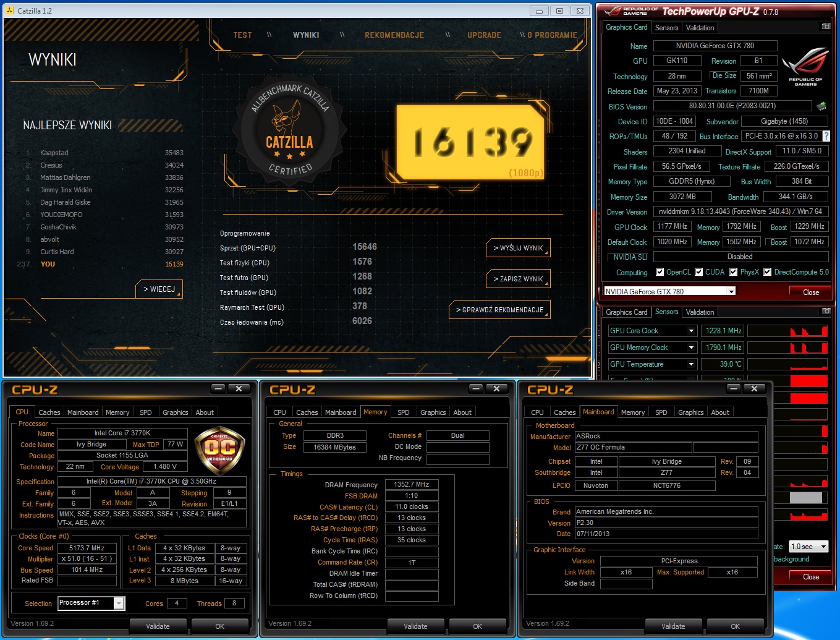Open the NVIDIA GeForce GTX 780 GPU selector dropdown
The height and width of the screenshot is (640, 840).
point(731,292)
